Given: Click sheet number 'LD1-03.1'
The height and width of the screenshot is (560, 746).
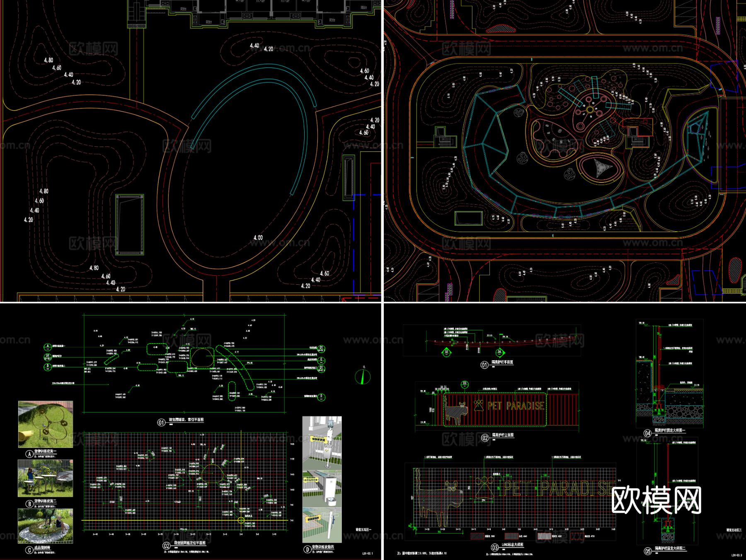Looking at the screenshot, I should pyautogui.click(x=368, y=553).
